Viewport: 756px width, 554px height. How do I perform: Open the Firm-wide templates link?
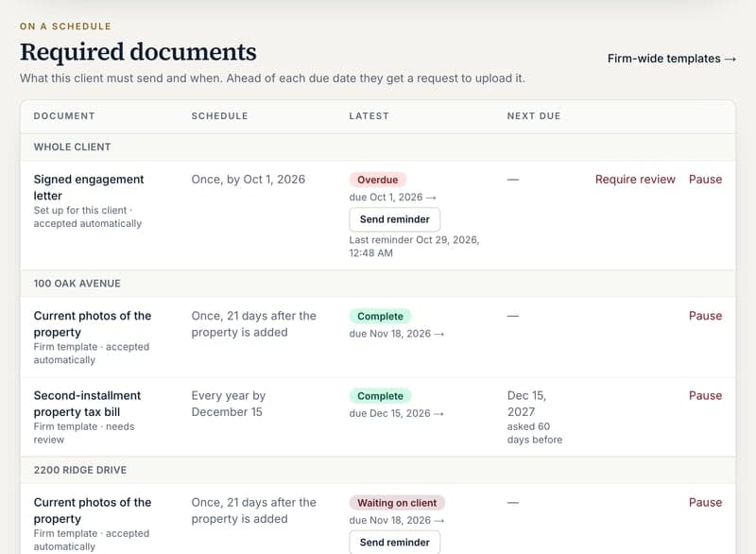672,59
